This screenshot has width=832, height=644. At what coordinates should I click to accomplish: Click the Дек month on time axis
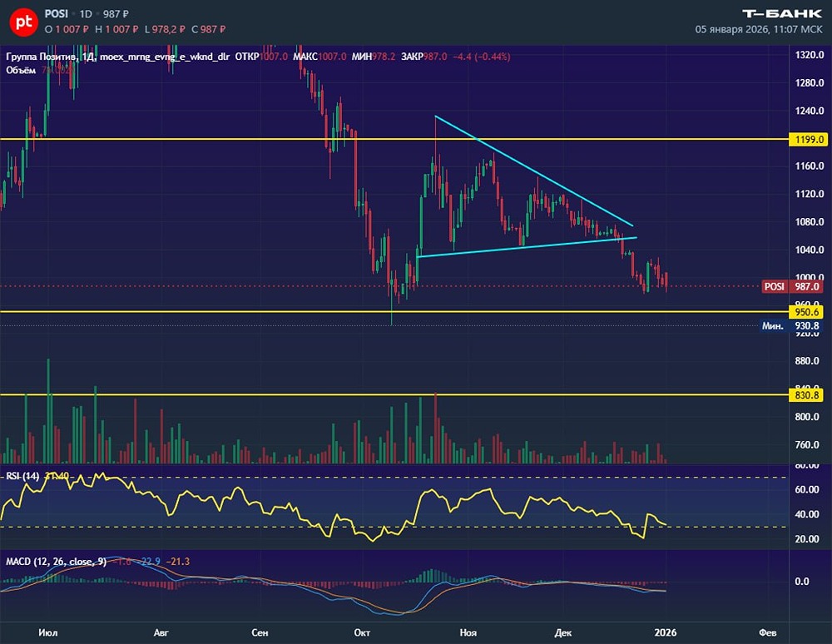[563, 632]
